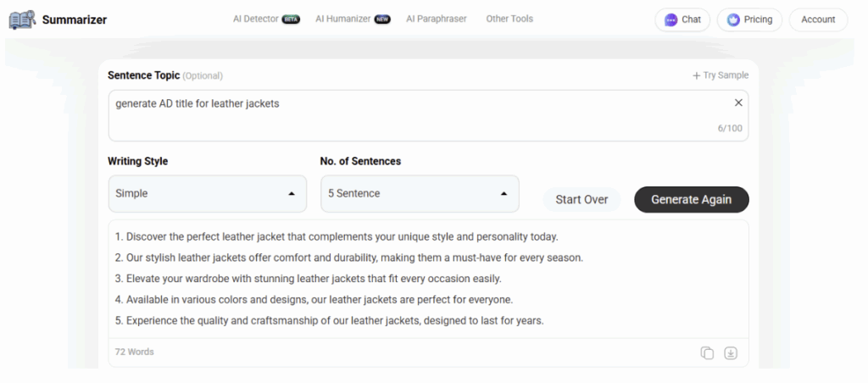This screenshot has width=868, height=383.
Task: Clear the topic with X icon
Action: (738, 103)
